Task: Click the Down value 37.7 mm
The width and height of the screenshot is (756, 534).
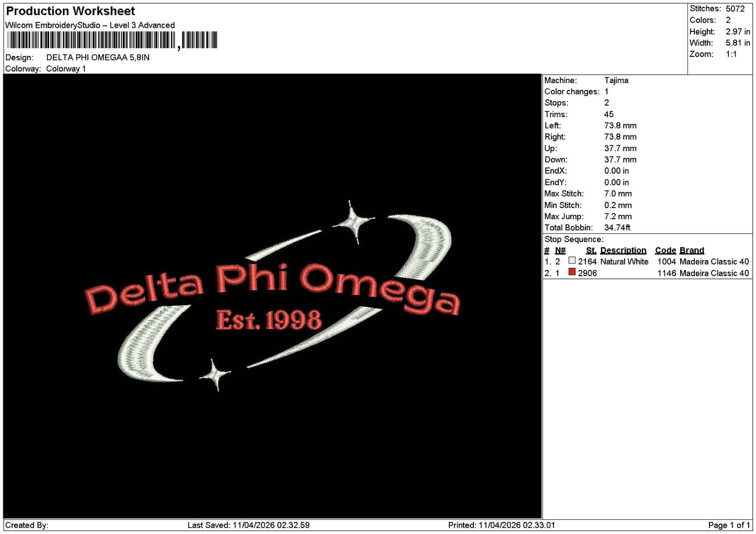Action: [620, 160]
